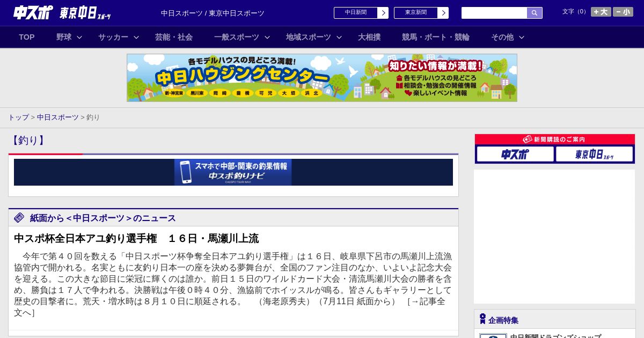Screen dimensions: 644x338
Task: Increase font size with 大 button
Action: (x=601, y=12)
